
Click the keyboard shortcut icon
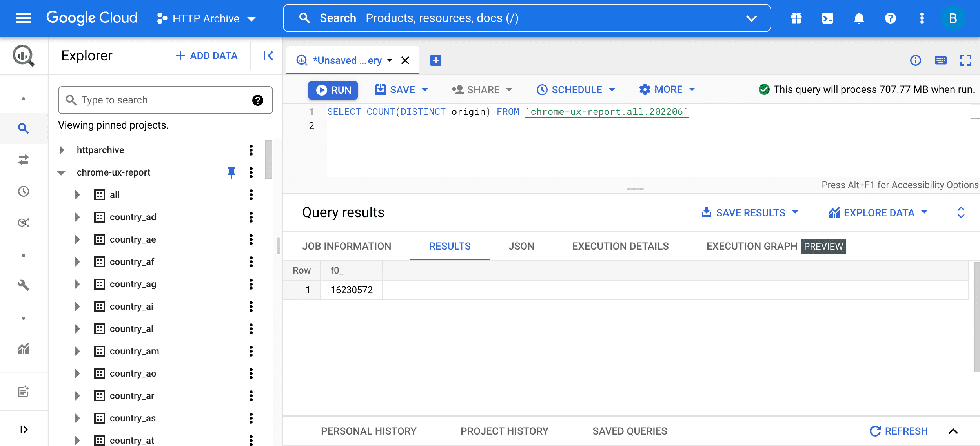coord(941,61)
